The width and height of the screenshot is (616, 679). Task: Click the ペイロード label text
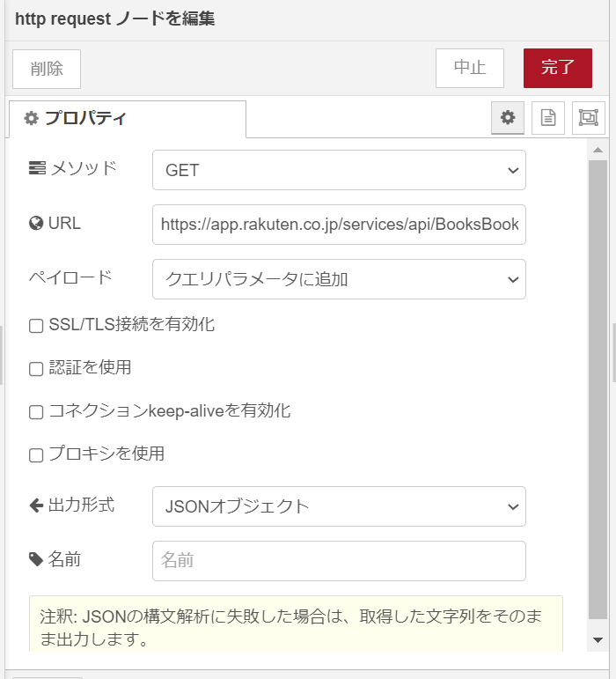pos(70,277)
